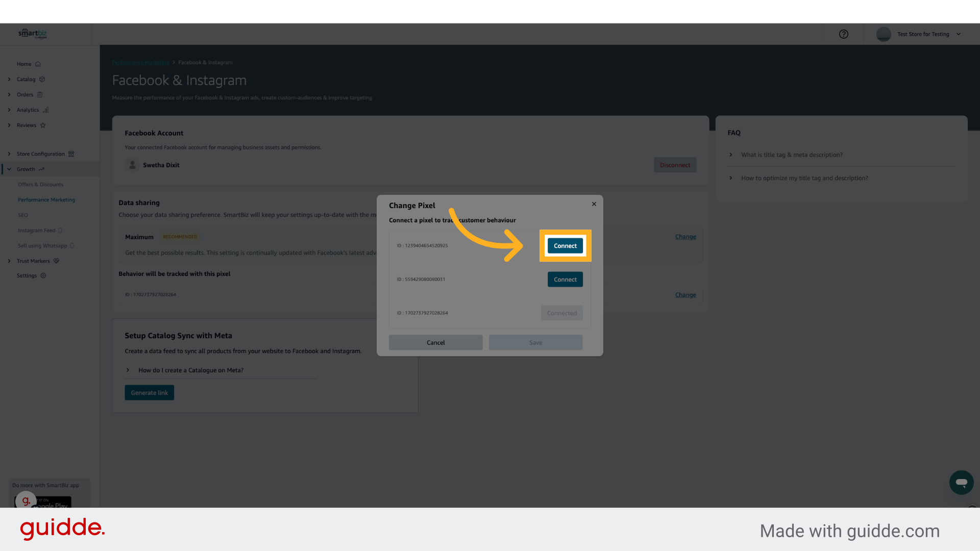Expand How do I create Catalogue on Meta
The width and height of the screenshot is (980, 551).
pos(191,370)
